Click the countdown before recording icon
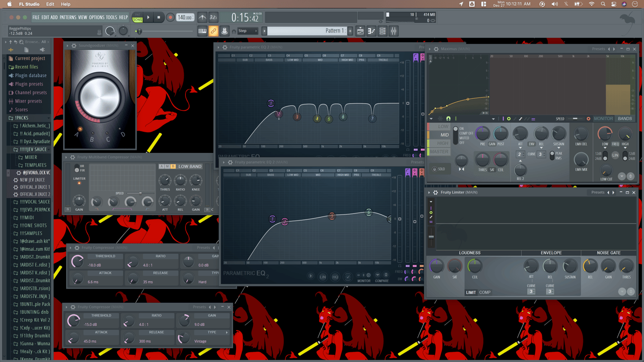 [x=213, y=18]
